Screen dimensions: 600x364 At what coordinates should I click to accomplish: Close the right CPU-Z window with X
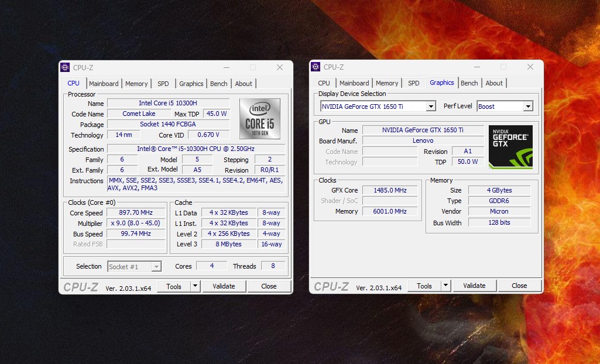click(x=530, y=67)
